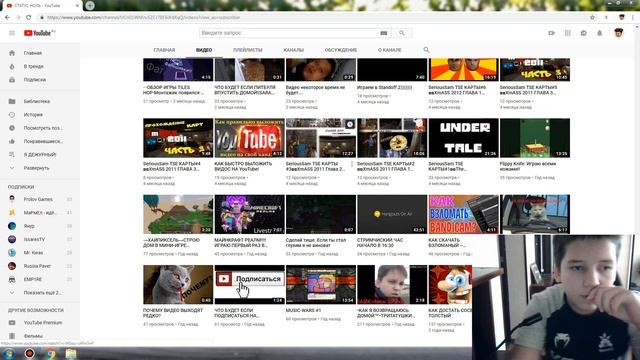Switch to the ОБСУЖДЕНИЕ channel tab

pyautogui.click(x=341, y=50)
